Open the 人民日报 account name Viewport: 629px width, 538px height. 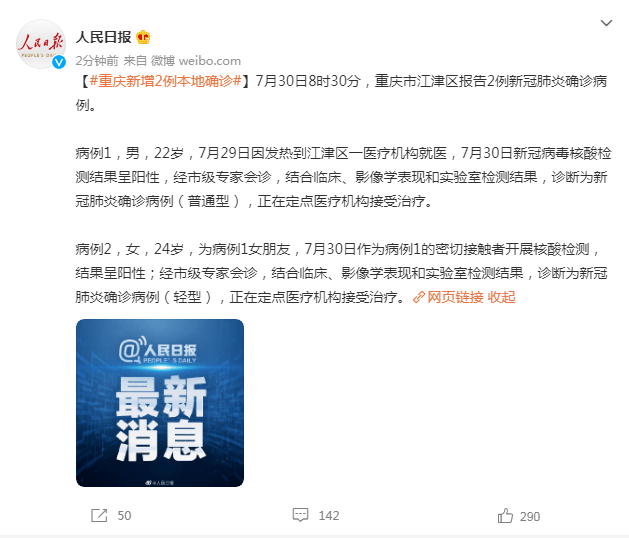[x=104, y=37]
